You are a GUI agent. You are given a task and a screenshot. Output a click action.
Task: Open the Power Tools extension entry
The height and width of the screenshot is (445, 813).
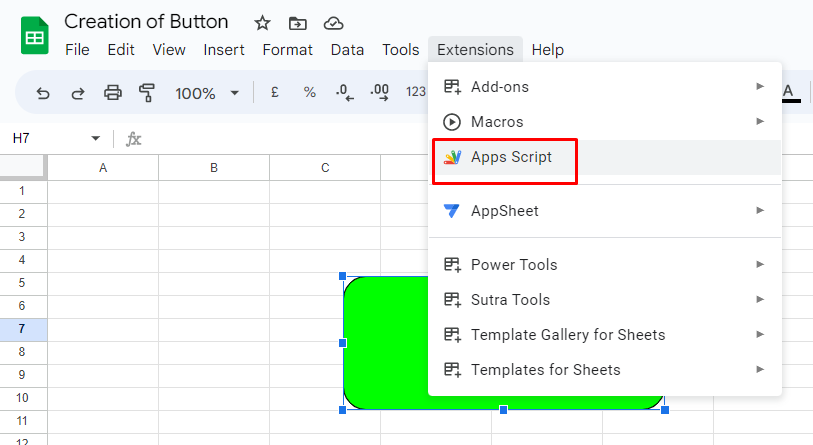point(605,265)
